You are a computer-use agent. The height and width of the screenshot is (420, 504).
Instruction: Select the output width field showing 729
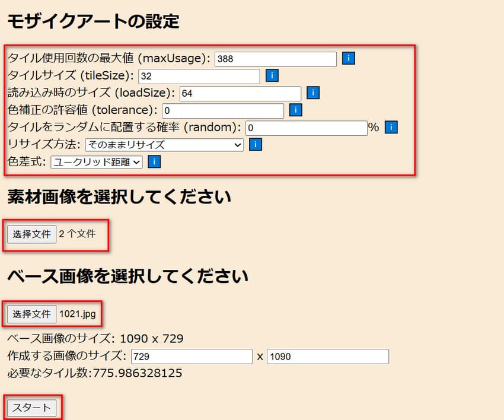click(x=192, y=357)
